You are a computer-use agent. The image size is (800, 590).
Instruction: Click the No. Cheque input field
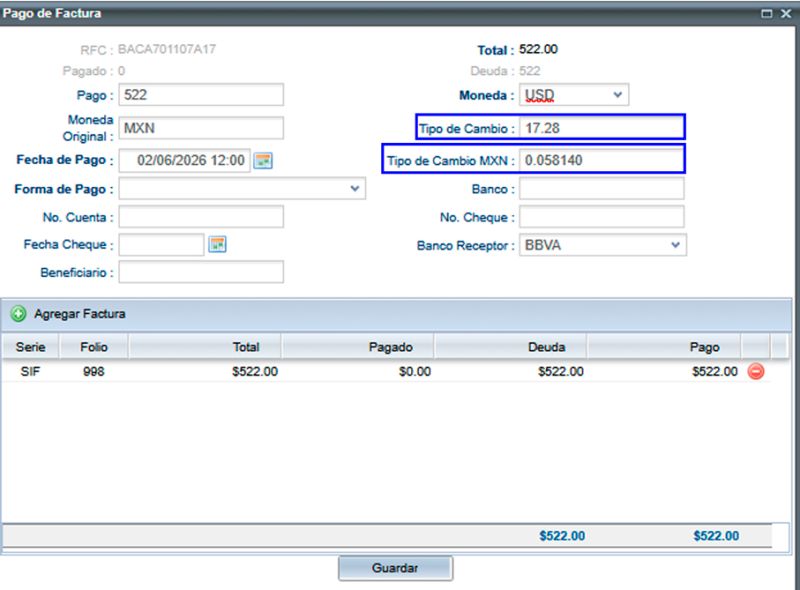point(602,217)
